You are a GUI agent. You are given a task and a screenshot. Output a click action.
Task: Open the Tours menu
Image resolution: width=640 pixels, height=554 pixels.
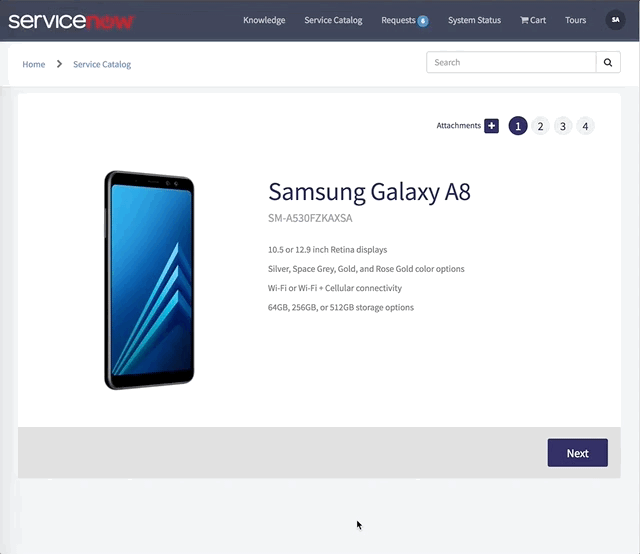coord(576,20)
